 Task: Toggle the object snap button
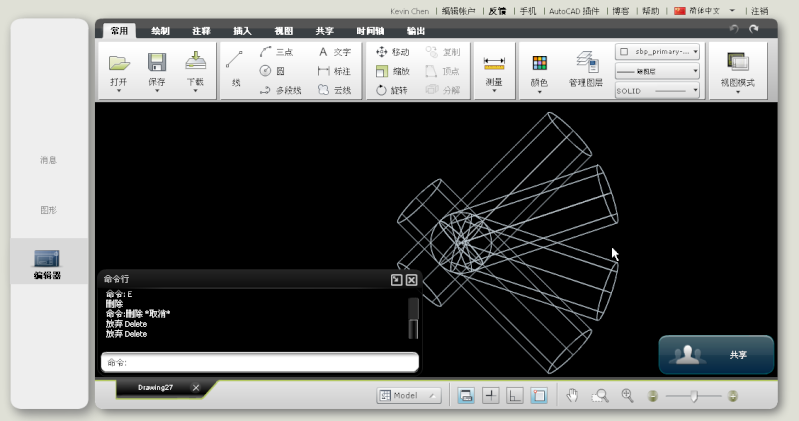click(x=539, y=396)
